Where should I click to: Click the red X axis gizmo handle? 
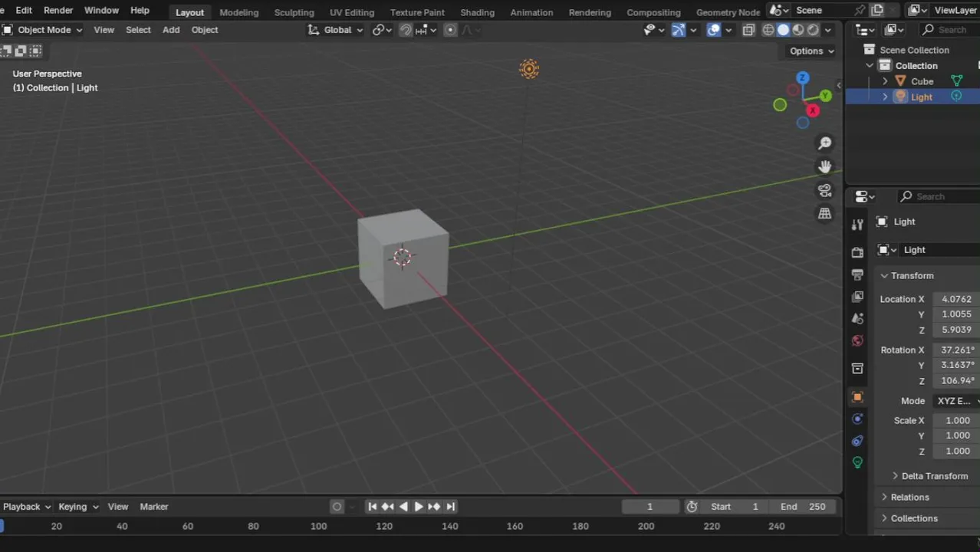tap(813, 110)
